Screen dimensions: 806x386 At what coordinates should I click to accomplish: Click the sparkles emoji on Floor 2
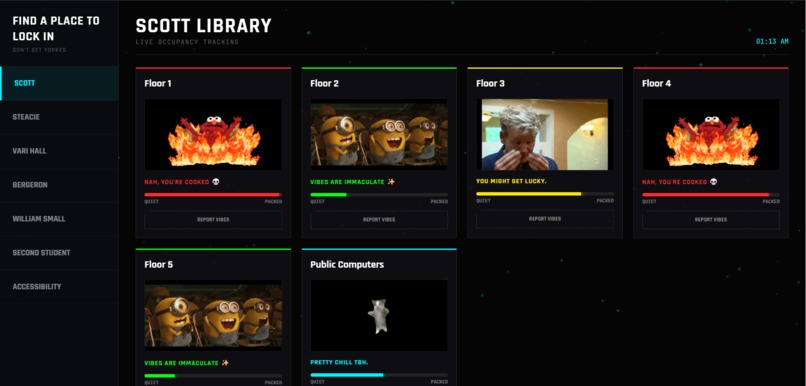pyautogui.click(x=391, y=182)
